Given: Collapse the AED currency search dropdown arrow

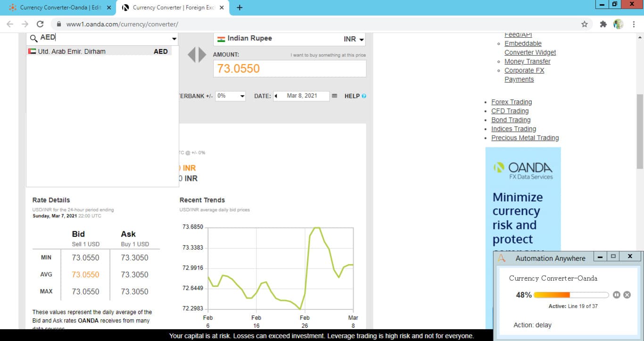Looking at the screenshot, I should (x=174, y=39).
